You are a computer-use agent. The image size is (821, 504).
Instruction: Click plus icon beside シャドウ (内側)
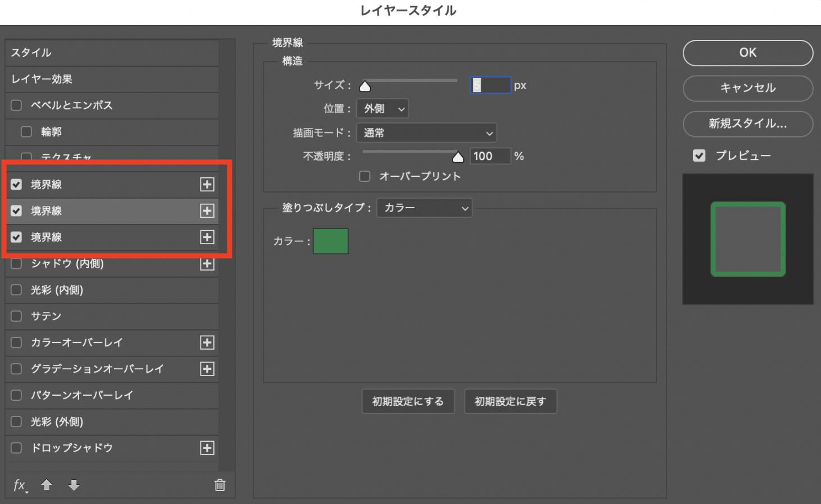(207, 264)
